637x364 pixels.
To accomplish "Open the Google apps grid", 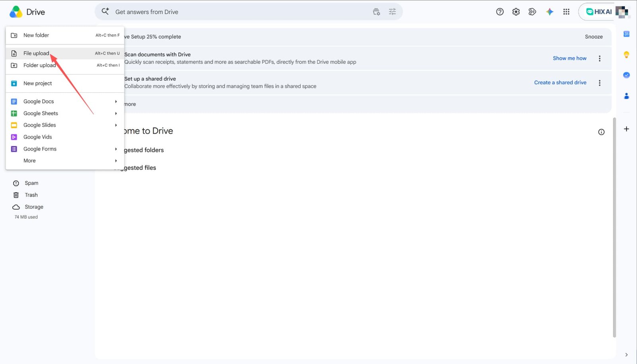I will pos(566,12).
